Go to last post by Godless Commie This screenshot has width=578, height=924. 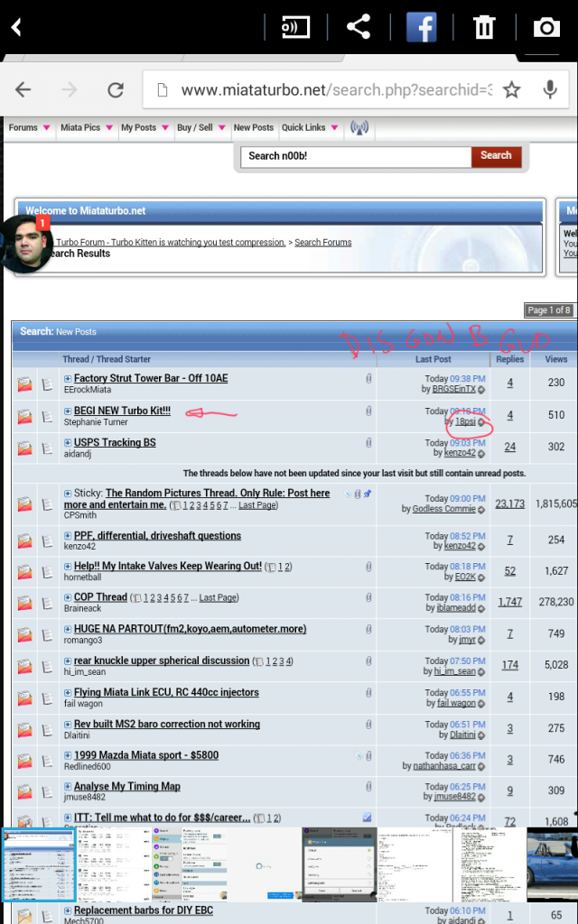pos(481,509)
